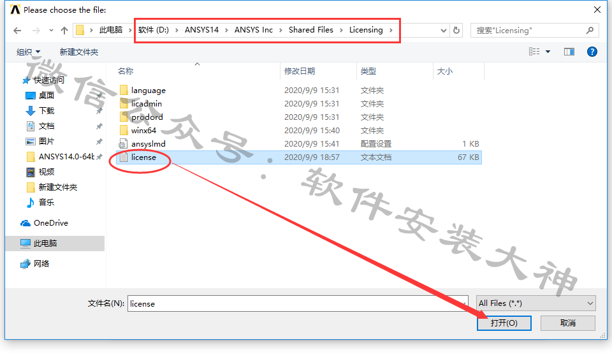Image resolution: width=612 pixels, height=364 pixels.
Task: Open the 组织 menu
Action: pyautogui.click(x=28, y=52)
